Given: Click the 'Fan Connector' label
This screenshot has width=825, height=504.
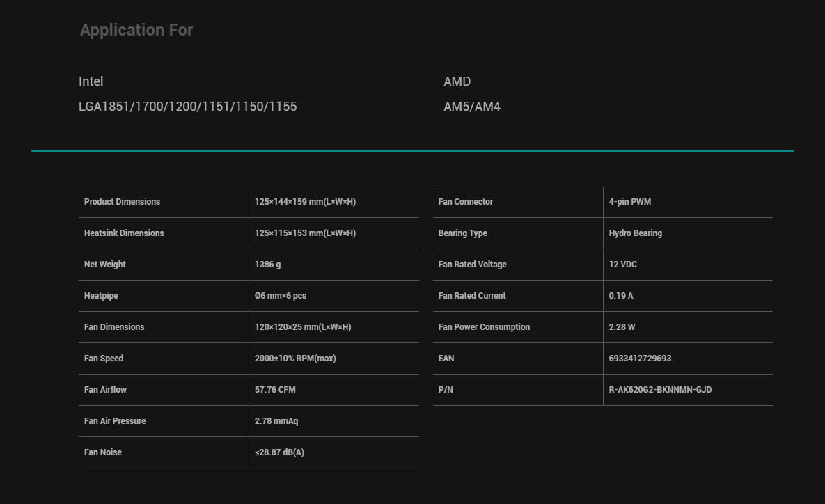Looking at the screenshot, I should pos(466,201).
